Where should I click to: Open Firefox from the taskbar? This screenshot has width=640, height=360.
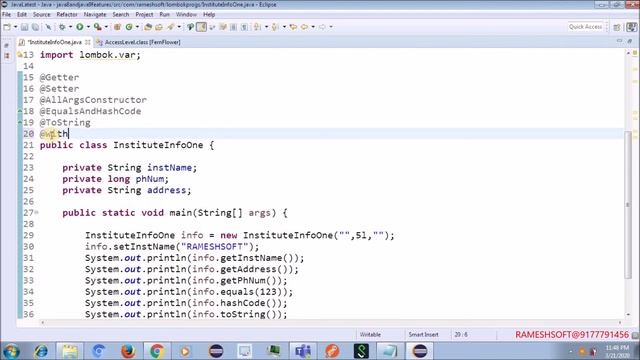tap(128, 351)
